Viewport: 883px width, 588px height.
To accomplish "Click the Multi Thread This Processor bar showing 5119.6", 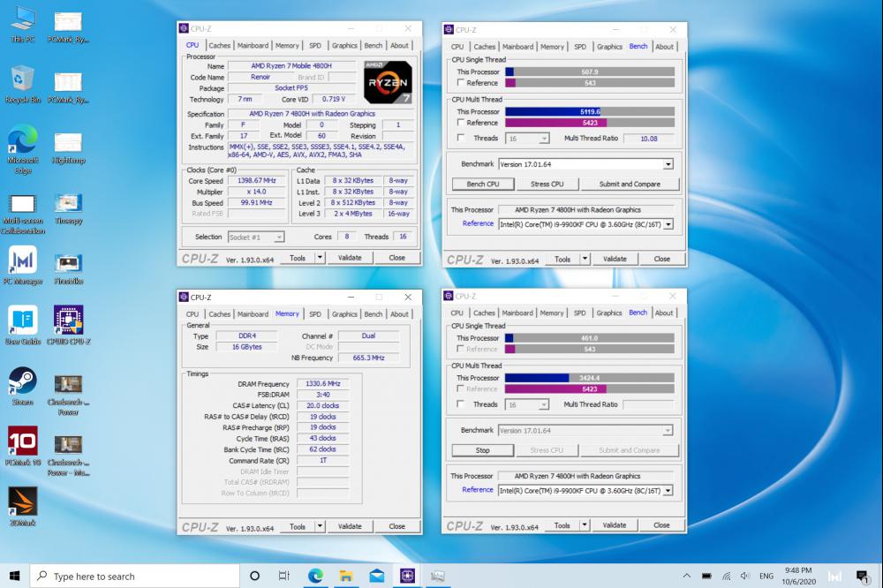I will (x=590, y=111).
